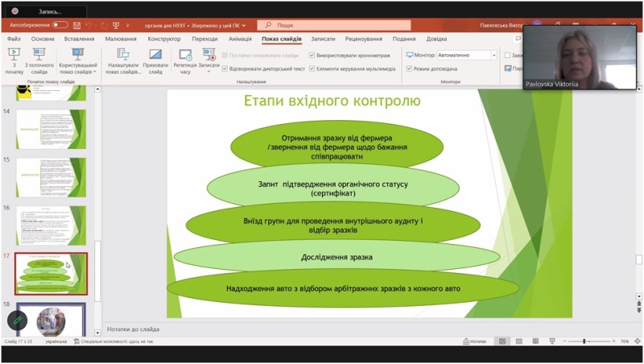This screenshot has height=364, width=644.
Task: Click the Дослідження зразка ellipse
Action: 336,257
